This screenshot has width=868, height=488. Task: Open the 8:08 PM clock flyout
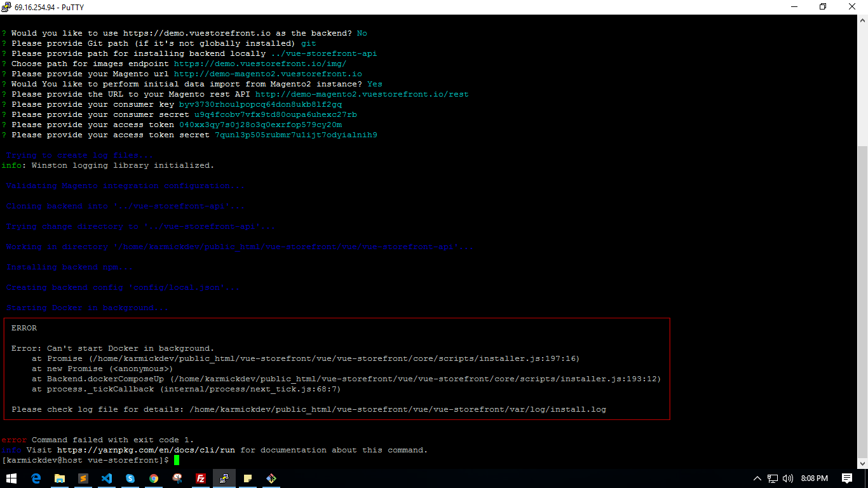tap(815, 478)
